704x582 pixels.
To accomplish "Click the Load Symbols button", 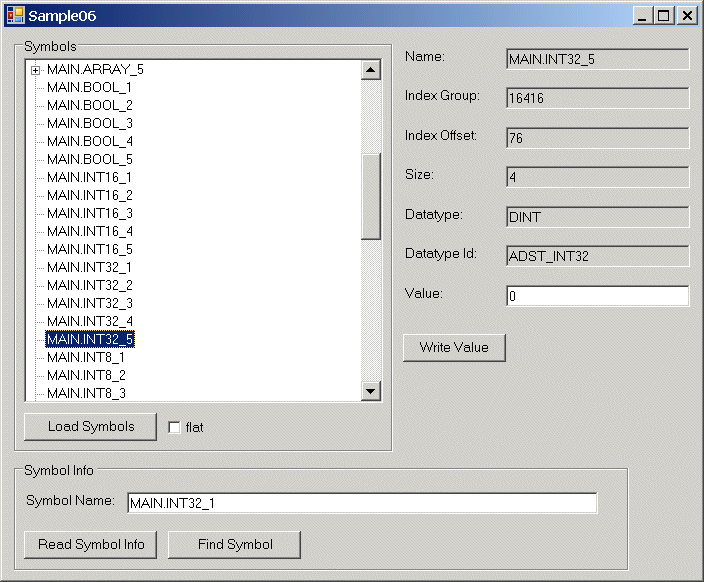I will click(90, 427).
